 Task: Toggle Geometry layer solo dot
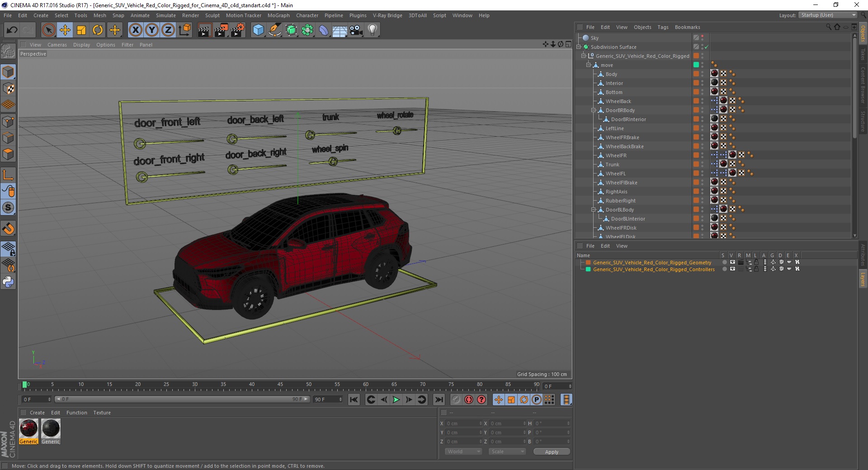pyautogui.click(x=724, y=262)
